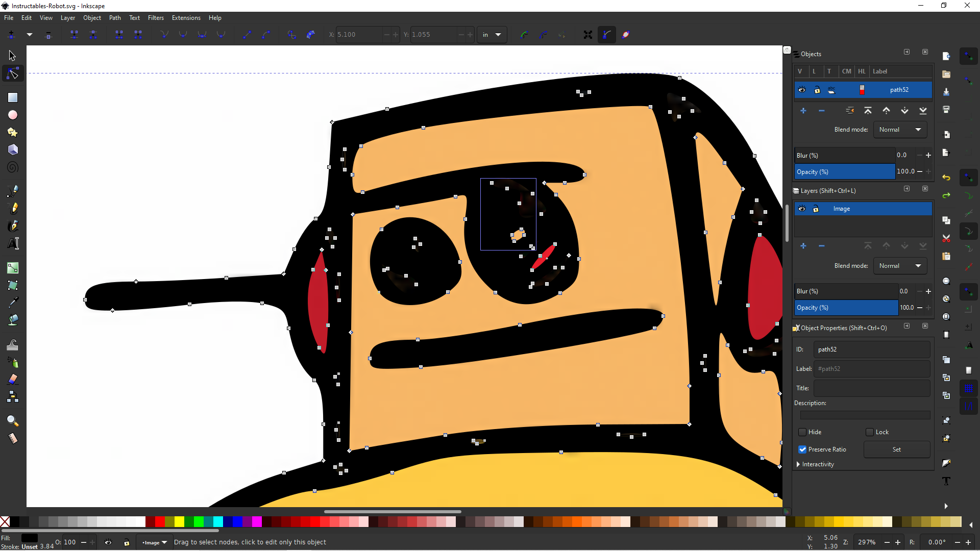Open the Blend mode dropdown in Objects panel

click(900, 129)
